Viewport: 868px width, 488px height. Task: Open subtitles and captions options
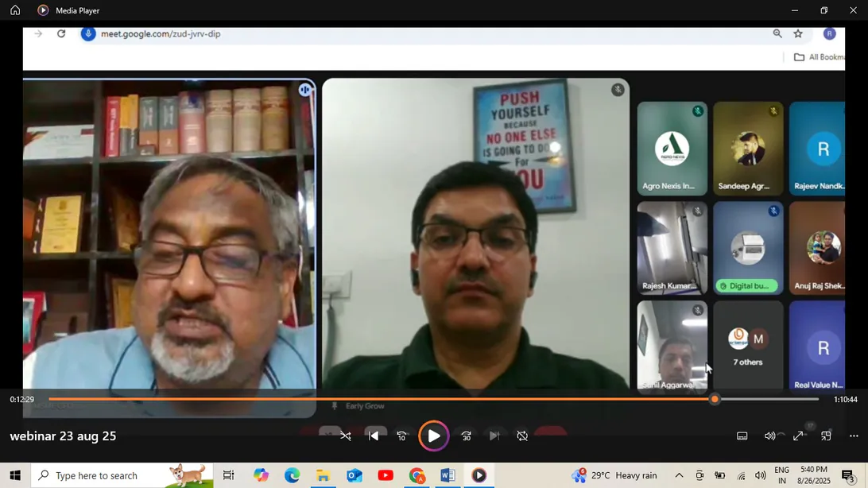click(x=742, y=436)
